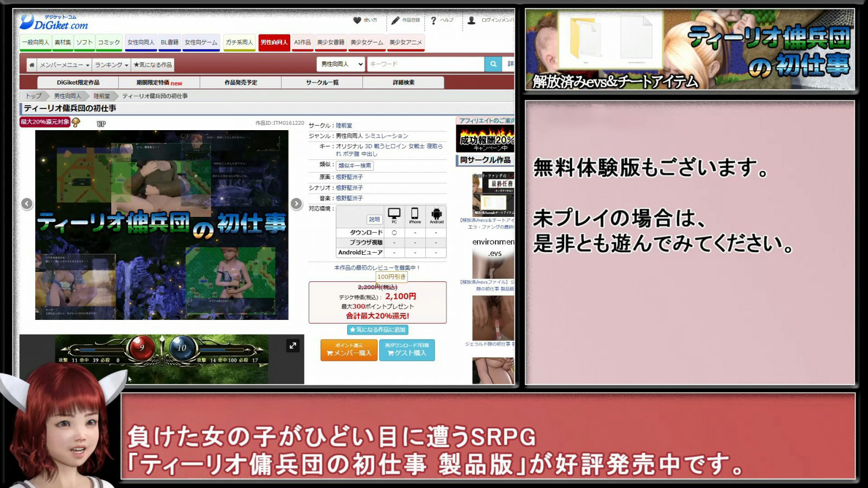Select the 美少女書籍 category tab
This screenshot has height=488, width=868.
click(x=330, y=42)
